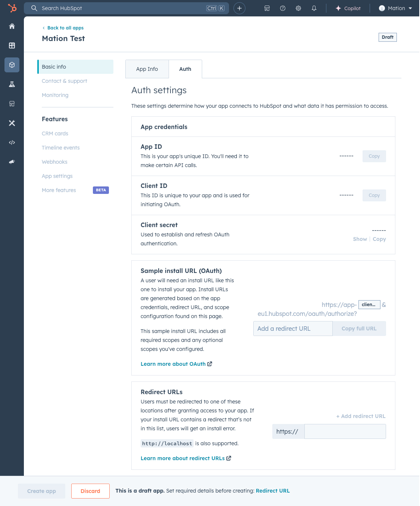The image size is (420, 506).
Task: Click the Draft status badge
Action: pos(388,37)
